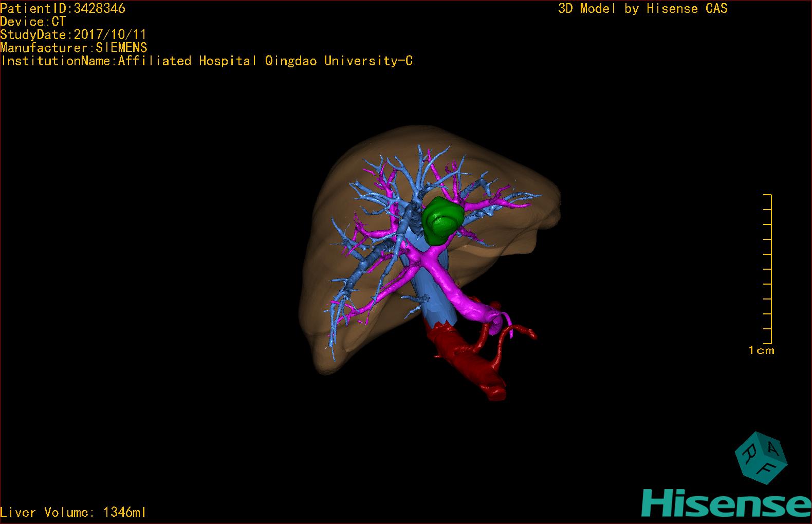Select the green tumor in the liver model
Screen dimensions: 812x524
[x=441, y=220]
